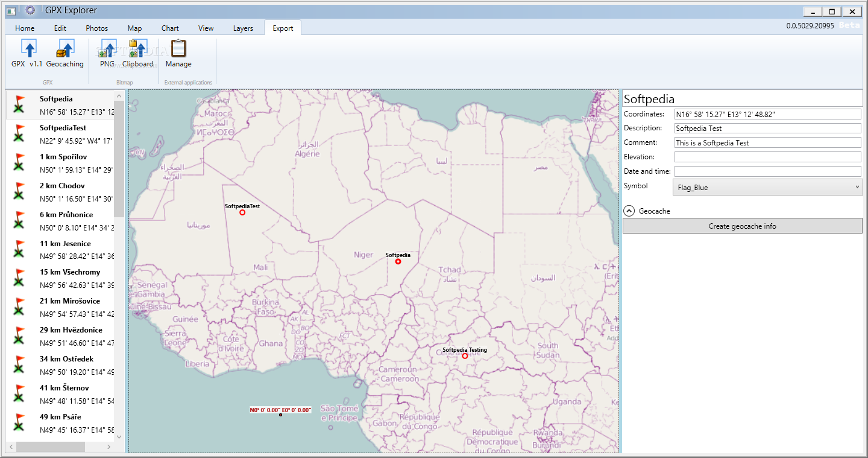The width and height of the screenshot is (868, 458).
Task: Select the SoftpediaTest marker on the map
Action: [x=242, y=212]
